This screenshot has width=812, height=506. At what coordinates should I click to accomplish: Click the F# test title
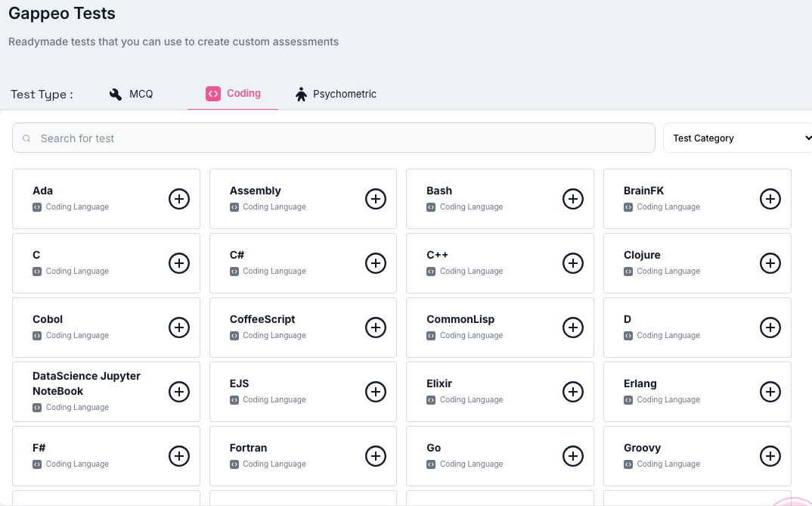point(39,448)
